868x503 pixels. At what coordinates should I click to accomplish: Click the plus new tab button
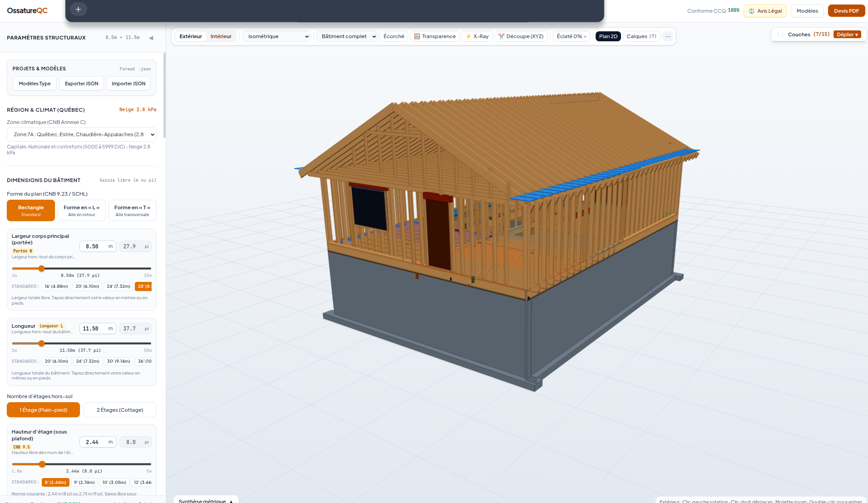tap(78, 9)
